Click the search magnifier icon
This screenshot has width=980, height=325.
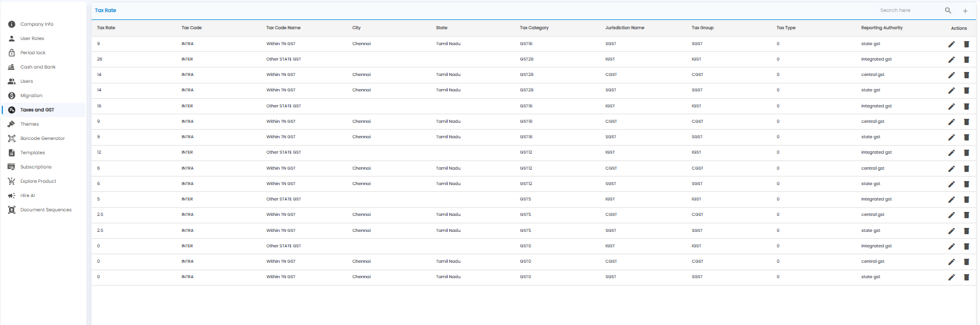[x=948, y=10]
